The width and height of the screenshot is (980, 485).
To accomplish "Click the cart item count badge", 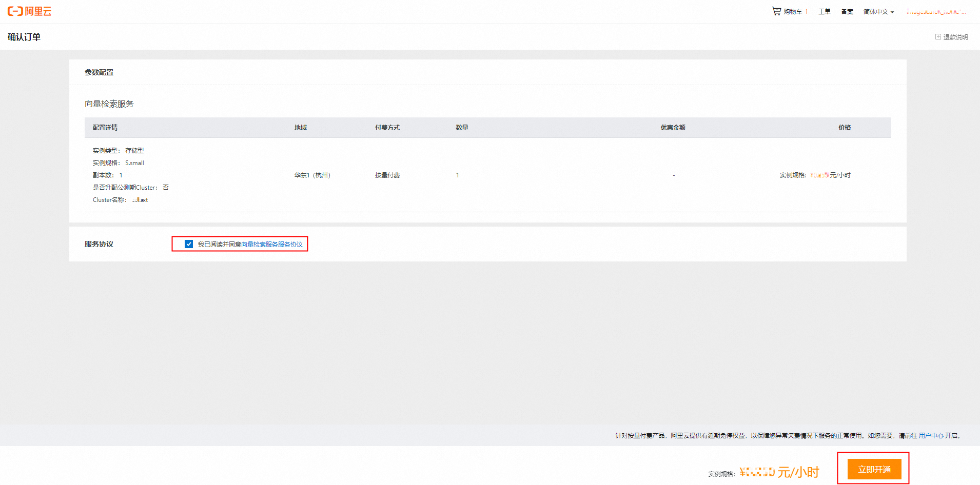I will pos(807,11).
